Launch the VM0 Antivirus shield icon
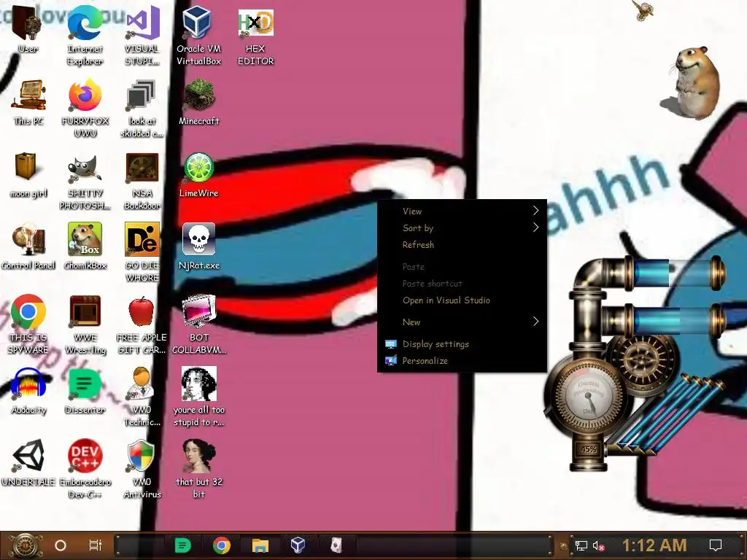This screenshot has width=747, height=560. pos(142,469)
